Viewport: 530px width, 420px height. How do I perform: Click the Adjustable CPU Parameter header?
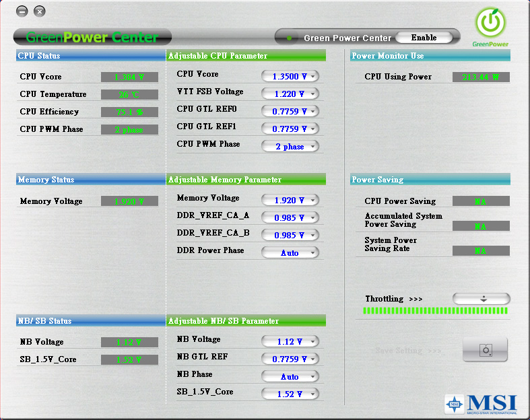tap(246, 55)
